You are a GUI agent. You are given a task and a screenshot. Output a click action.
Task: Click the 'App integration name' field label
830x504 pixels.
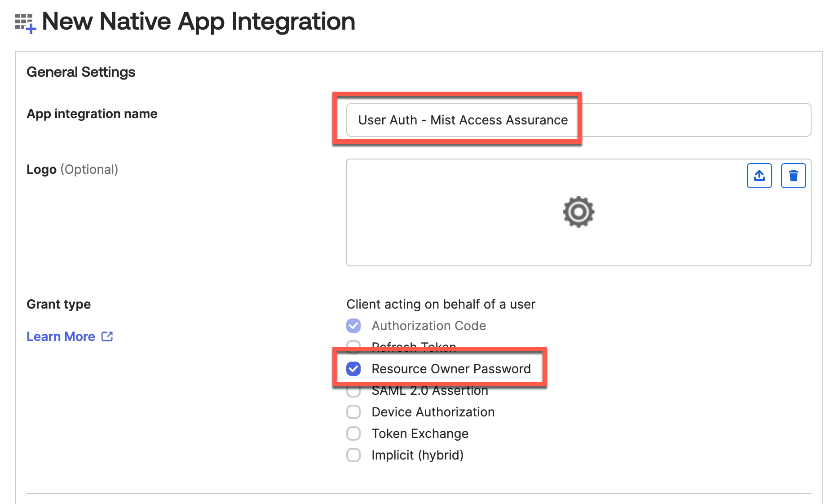click(x=92, y=114)
